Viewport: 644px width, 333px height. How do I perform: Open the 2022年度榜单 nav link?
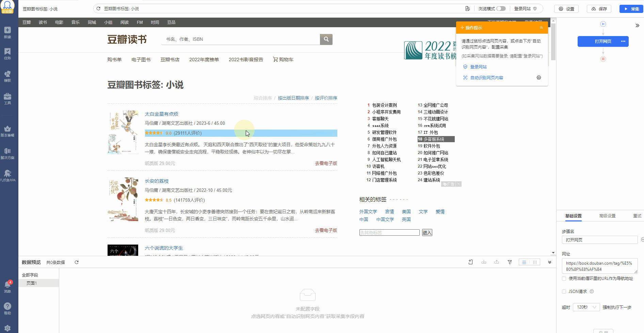coord(204,60)
